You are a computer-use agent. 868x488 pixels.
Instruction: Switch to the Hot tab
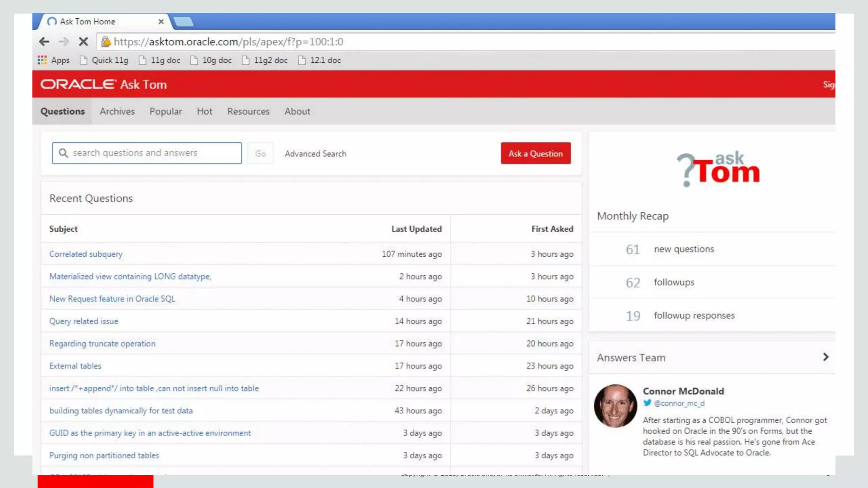(204, 111)
